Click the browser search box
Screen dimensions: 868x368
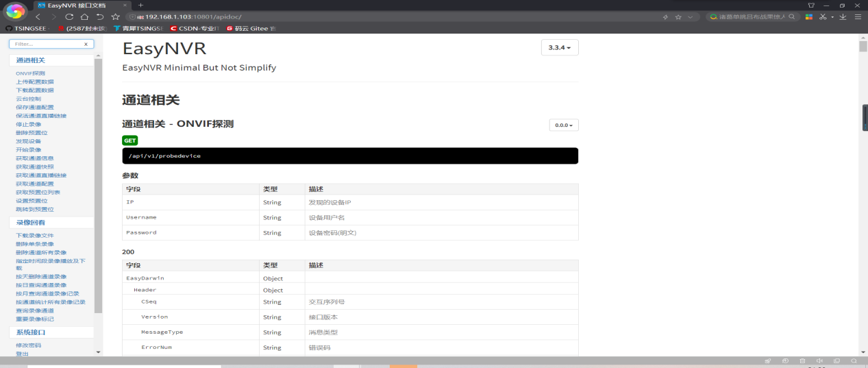pyautogui.click(x=751, y=16)
